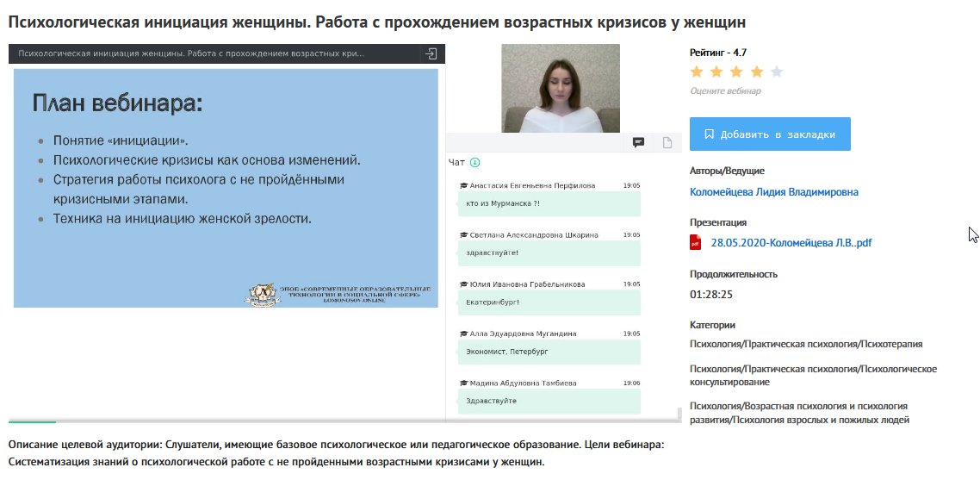Give the webinar five stars
The image size is (980, 480).
777,72
